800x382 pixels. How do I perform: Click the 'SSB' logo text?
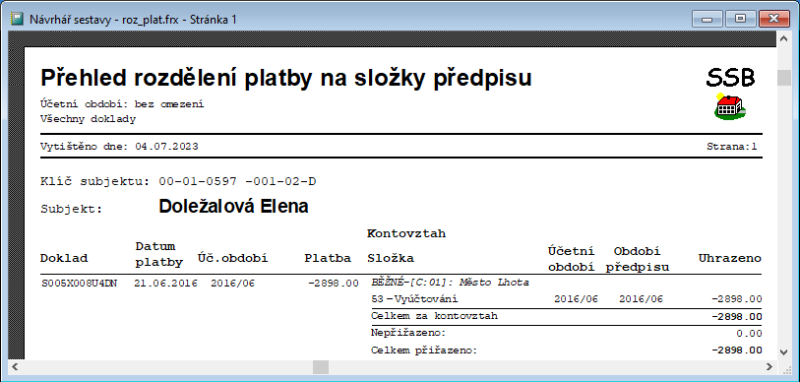pyautogui.click(x=731, y=77)
